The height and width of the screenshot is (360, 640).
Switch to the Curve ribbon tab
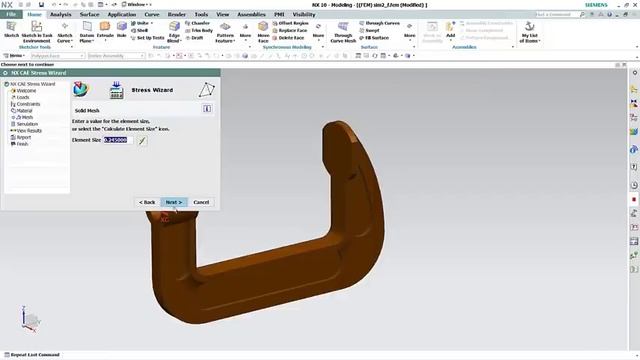151,14
